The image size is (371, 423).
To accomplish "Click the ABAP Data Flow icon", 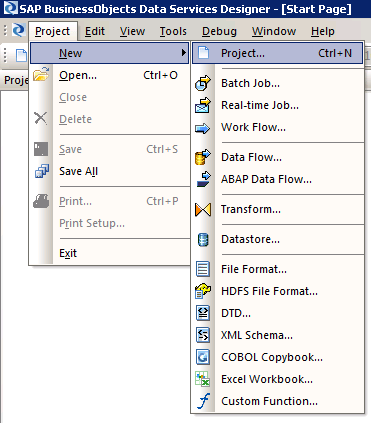I will tap(203, 179).
